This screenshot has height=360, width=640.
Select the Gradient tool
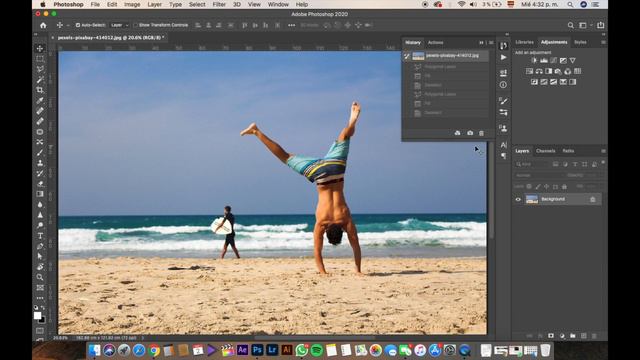[40, 194]
